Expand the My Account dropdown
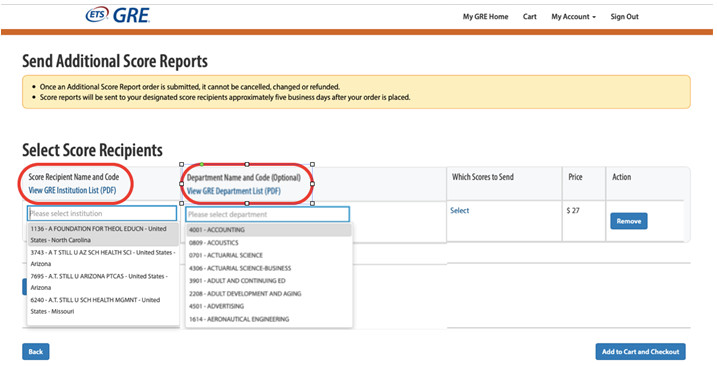The width and height of the screenshot is (717, 366). click(573, 16)
